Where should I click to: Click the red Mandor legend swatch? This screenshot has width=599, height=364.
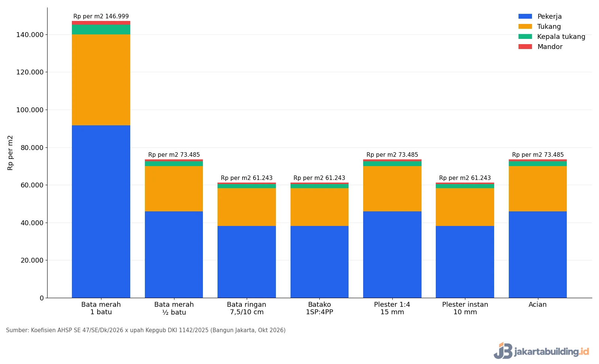525,47
